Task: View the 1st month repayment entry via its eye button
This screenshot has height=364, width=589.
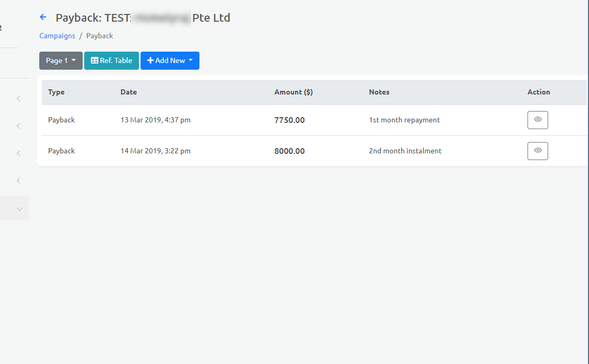Action: coord(537,120)
